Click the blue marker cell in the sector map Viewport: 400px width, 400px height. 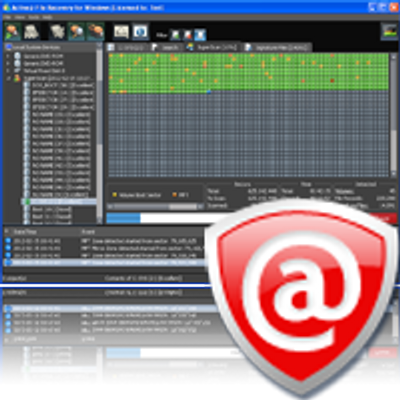pyautogui.click(x=209, y=91)
